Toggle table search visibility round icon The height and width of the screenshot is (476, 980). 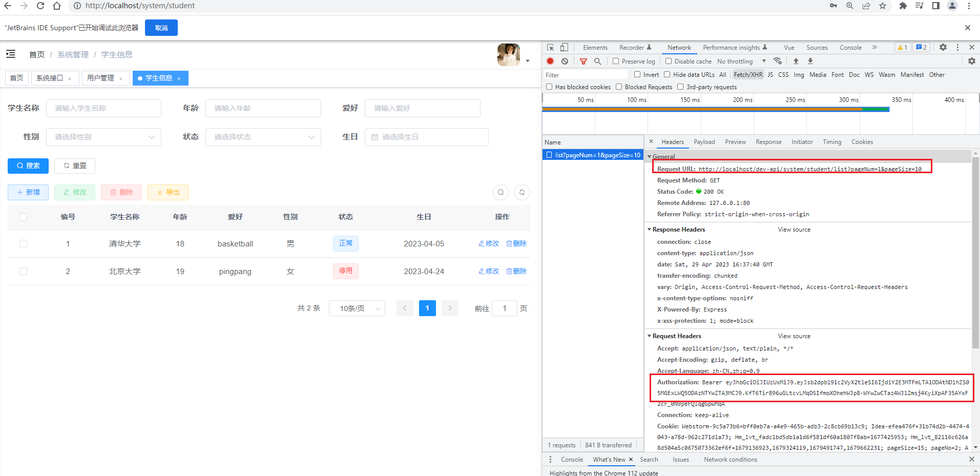coord(501,192)
